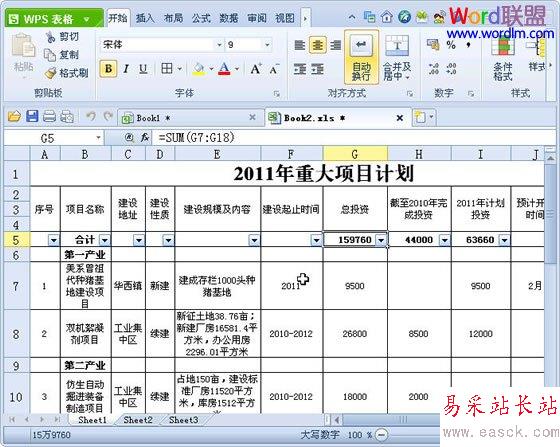Switch to Sheet2 tab
This screenshot has height=447, width=560.
pos(138,420)
